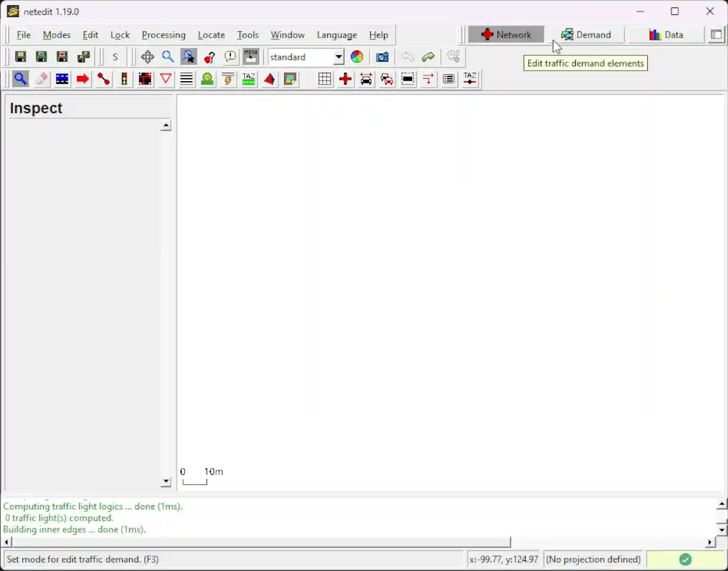
Task: Select the TAZ mode icon with green bar
Action: point(249,79)
